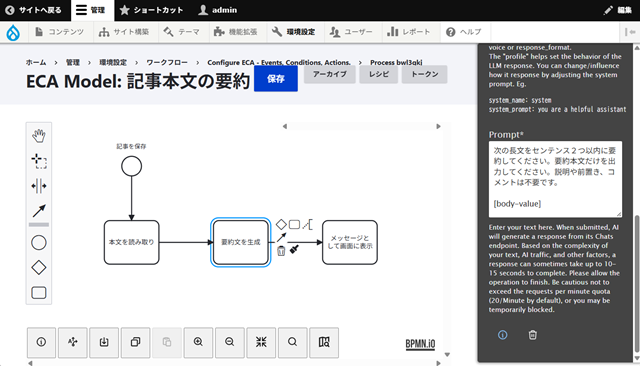Zoom out of the diagram

(230, 342)
